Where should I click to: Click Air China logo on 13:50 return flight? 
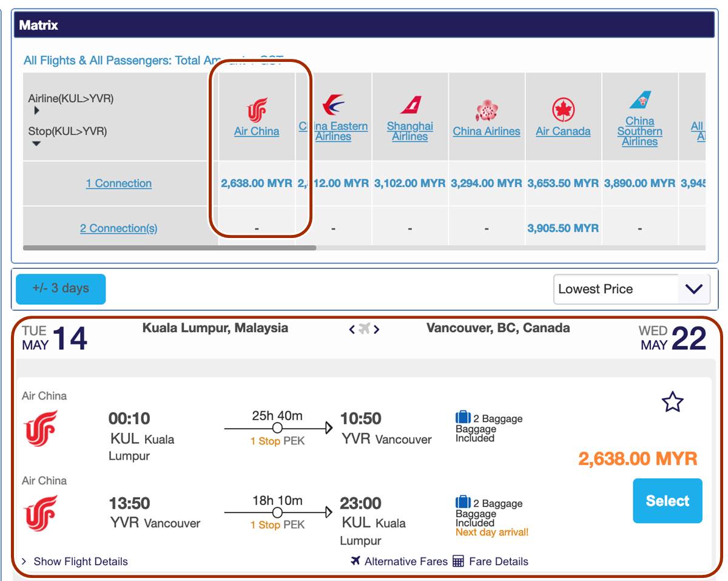pos(41,513)
